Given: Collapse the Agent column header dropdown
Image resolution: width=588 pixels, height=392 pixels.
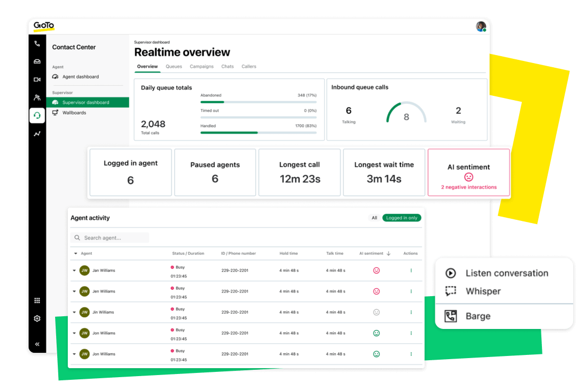Looking at the screenshot, I should [x=75, y=253].
